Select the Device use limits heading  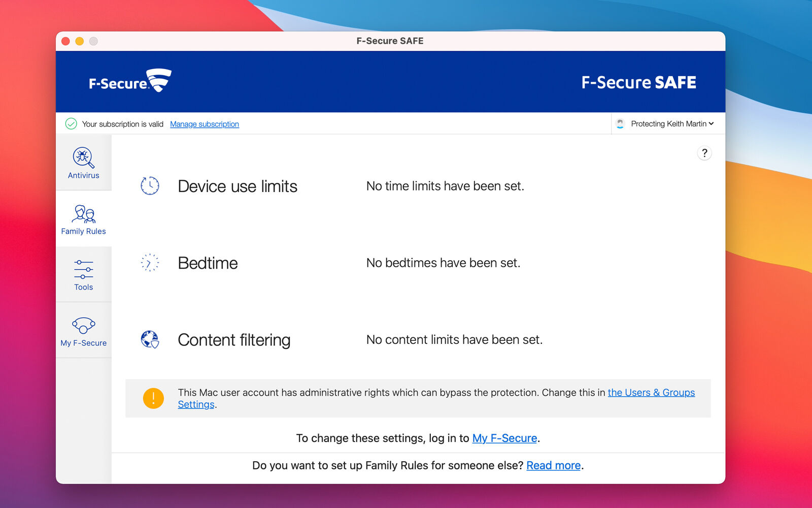point(238,186)
